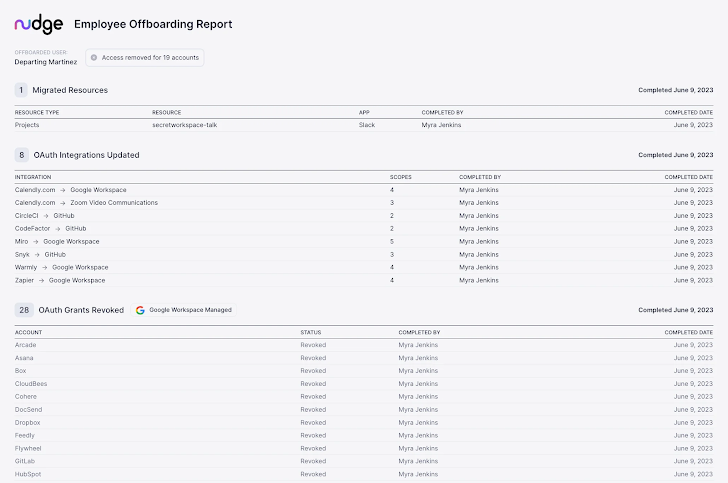
Task: Click the Access removed for 19 accounts badge
Action: 145,57
